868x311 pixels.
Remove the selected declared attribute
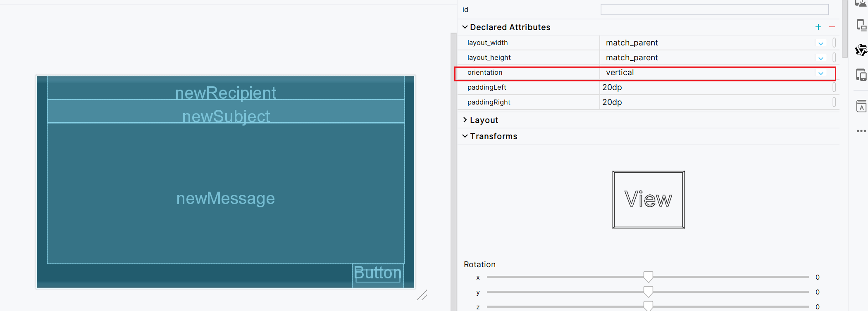832,27
